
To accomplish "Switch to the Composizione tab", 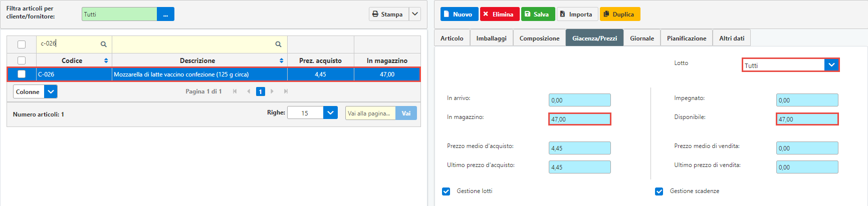I will [539, 38].
